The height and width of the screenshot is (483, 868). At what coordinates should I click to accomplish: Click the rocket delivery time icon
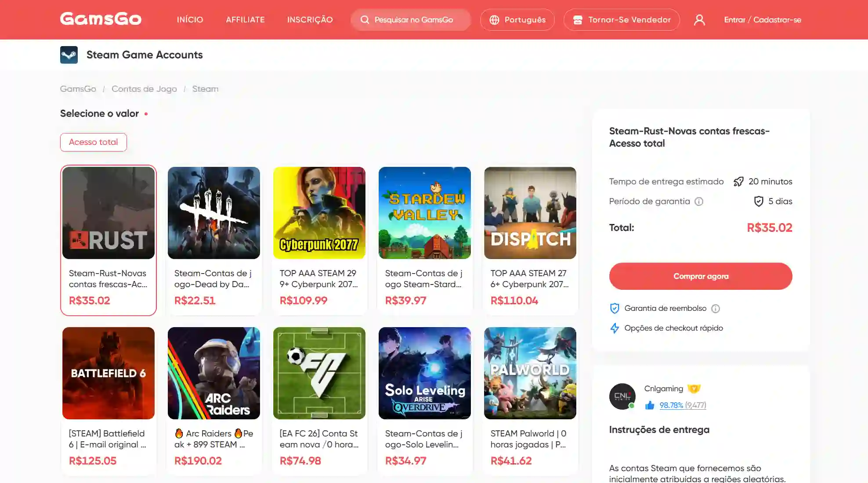pos(739,181)
